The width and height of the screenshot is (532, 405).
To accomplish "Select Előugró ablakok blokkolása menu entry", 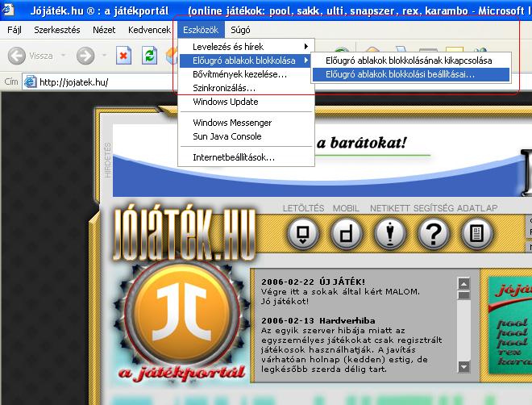I will pyautogui.click(x=246, y=61).
